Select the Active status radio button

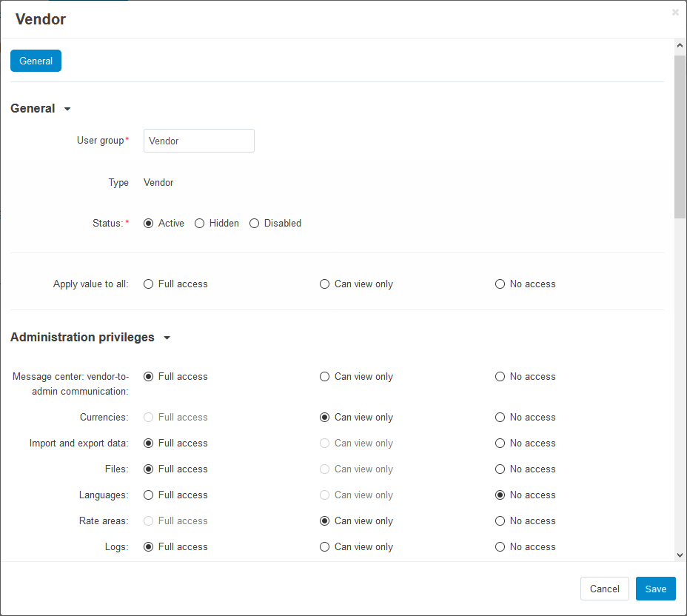(149, 224)
